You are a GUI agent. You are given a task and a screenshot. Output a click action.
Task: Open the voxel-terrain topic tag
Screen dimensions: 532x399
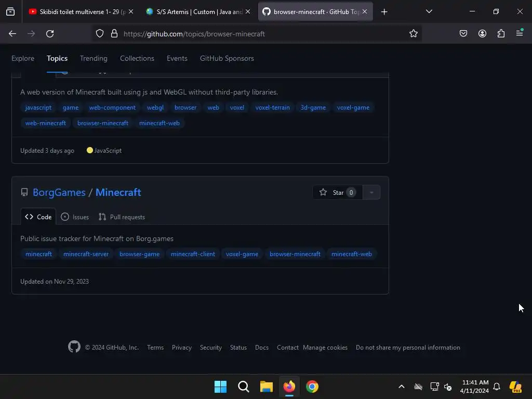coord(272,108)
